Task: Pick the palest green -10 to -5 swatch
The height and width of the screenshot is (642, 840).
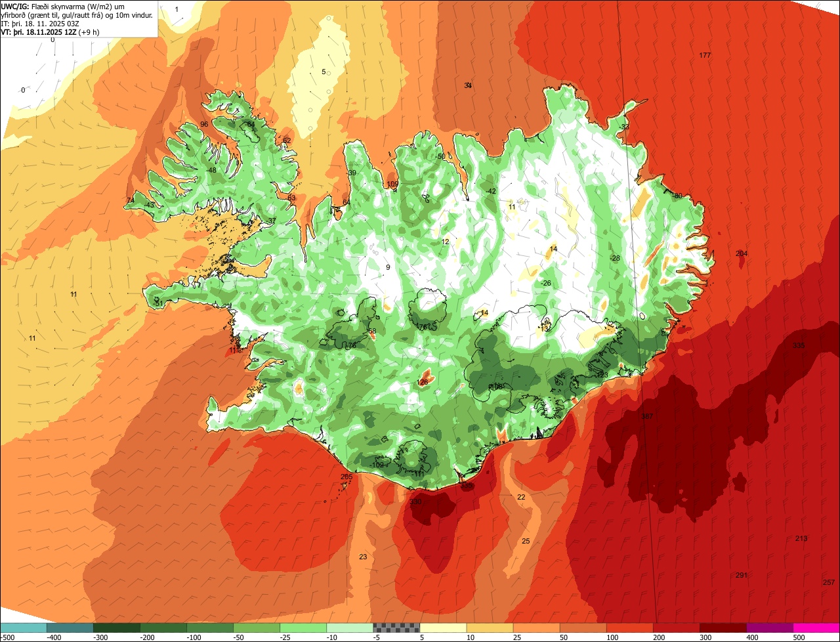Action: [349, 628]
